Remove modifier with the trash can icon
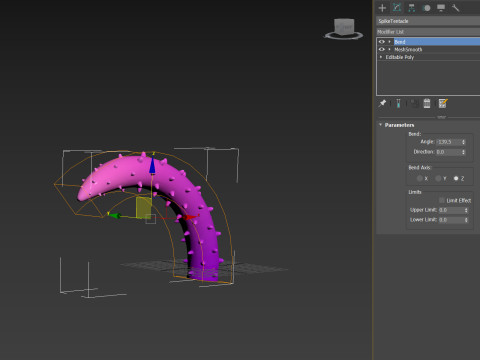The width and height of the screenshot is (480, 360). click(x=427, y=103)
